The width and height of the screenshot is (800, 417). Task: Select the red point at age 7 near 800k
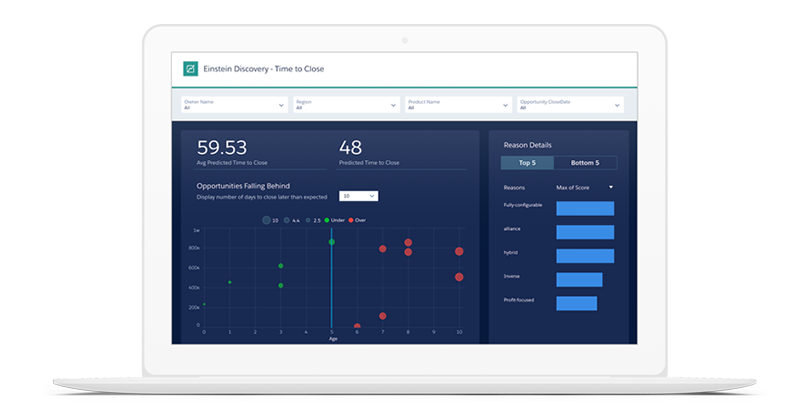coord(383,249)
